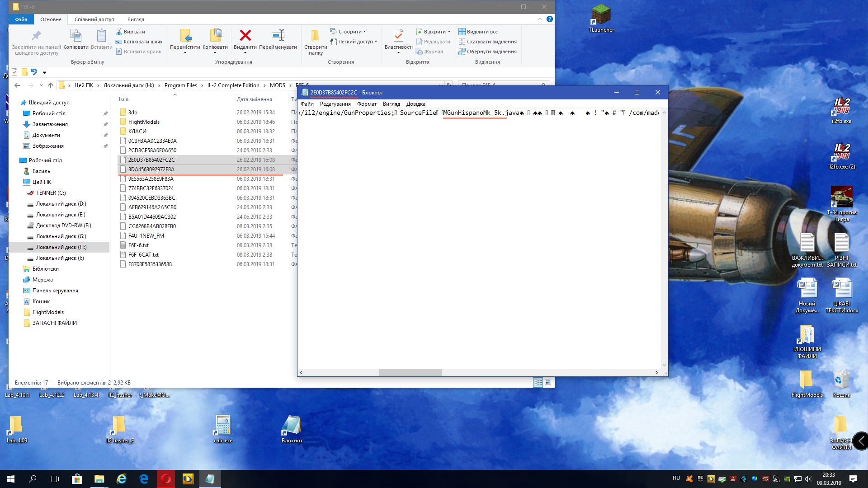The width and height of the screenshot is (868, 488).
Task: Open the Format (Формат) menu in Notepad
Action: [366, 104]
